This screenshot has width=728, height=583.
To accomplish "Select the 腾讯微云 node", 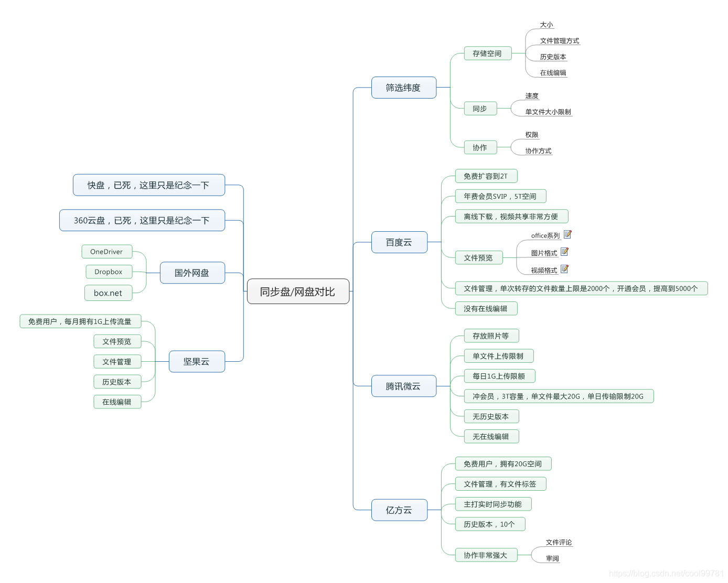I will (x=404, y=386).
